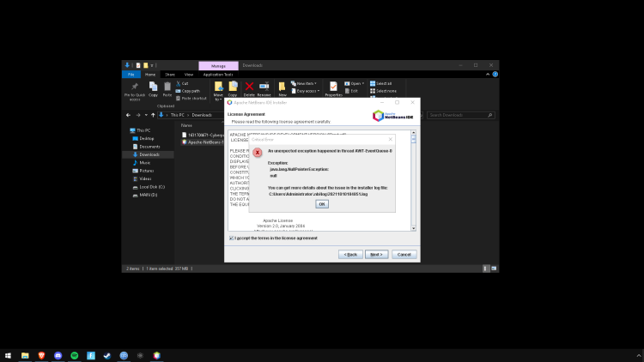Viewport: 644px width, 362px height.
Task: Click the New folder icon
Action: (283, 86)
